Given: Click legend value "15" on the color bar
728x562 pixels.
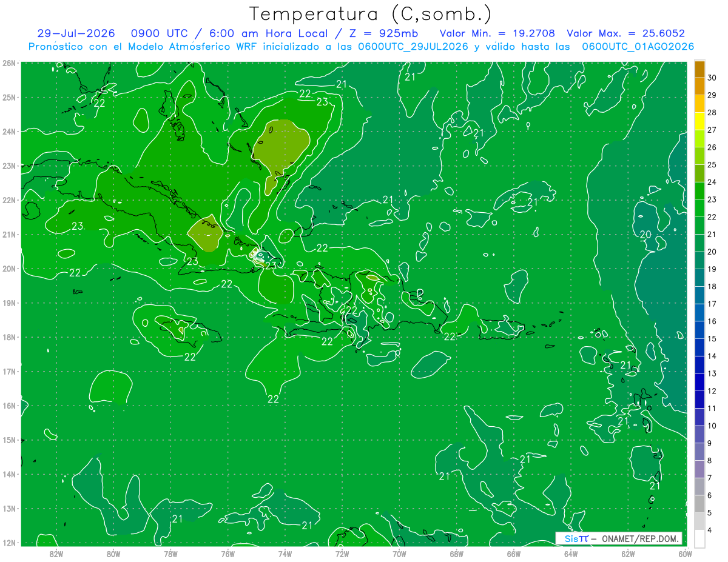Looking at the screenshot, I should (x=712, y=339).
